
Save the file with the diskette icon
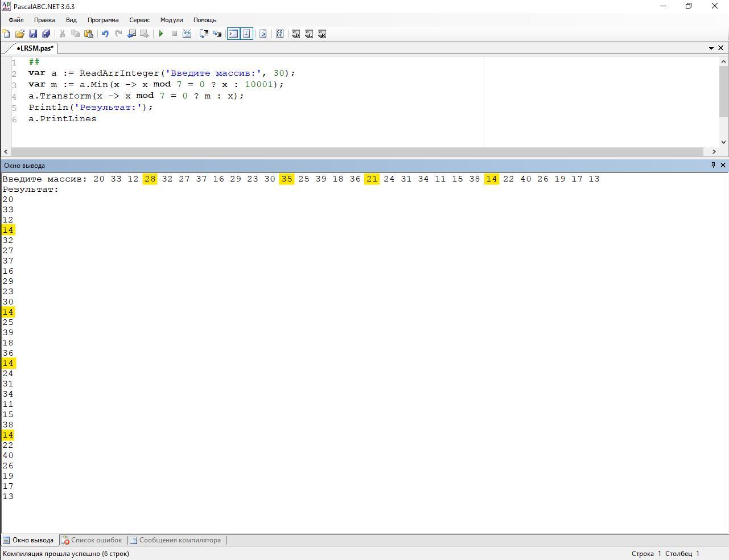pyautogui.click(x=33, y=34)
